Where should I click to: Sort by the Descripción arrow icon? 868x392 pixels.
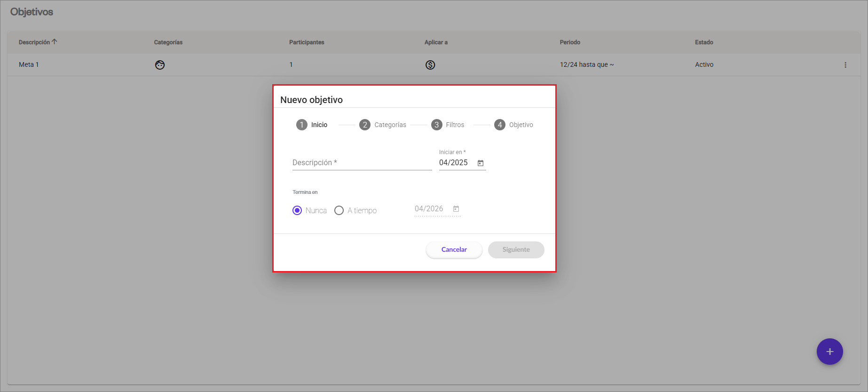coord(55,42)
